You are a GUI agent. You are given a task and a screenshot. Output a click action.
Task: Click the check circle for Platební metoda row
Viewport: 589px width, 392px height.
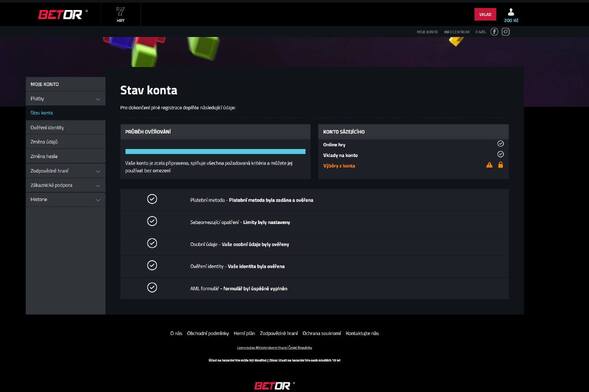click(x=152, y=199)
